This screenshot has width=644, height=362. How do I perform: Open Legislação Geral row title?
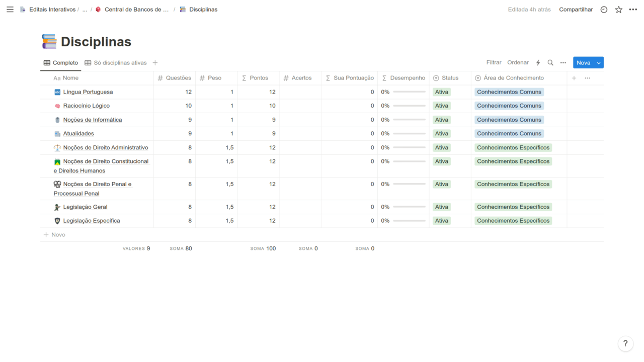click(x=86, y=207)
